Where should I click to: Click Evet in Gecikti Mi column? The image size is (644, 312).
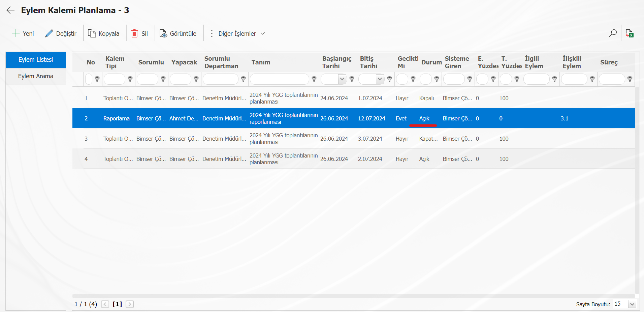coord(401,118)
